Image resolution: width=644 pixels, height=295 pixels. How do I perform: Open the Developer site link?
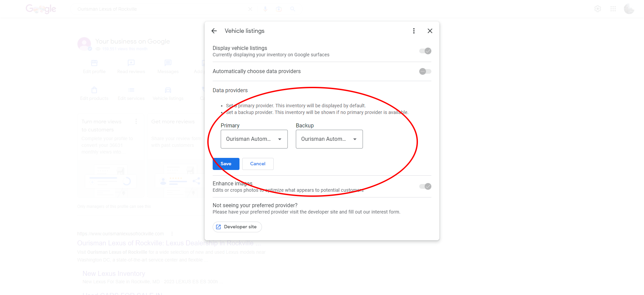tap(237, 227)
